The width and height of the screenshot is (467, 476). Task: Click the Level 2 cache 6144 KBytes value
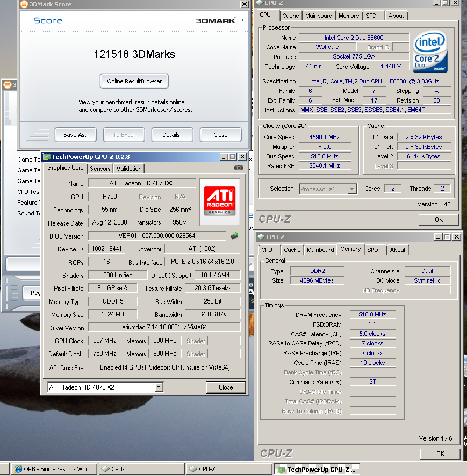click(x=423, y=156)
